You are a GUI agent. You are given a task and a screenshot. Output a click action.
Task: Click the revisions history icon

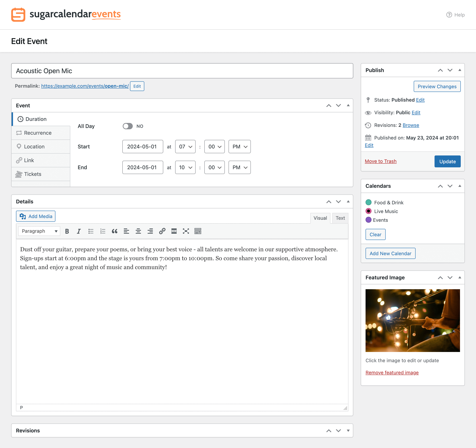point(368,125)
